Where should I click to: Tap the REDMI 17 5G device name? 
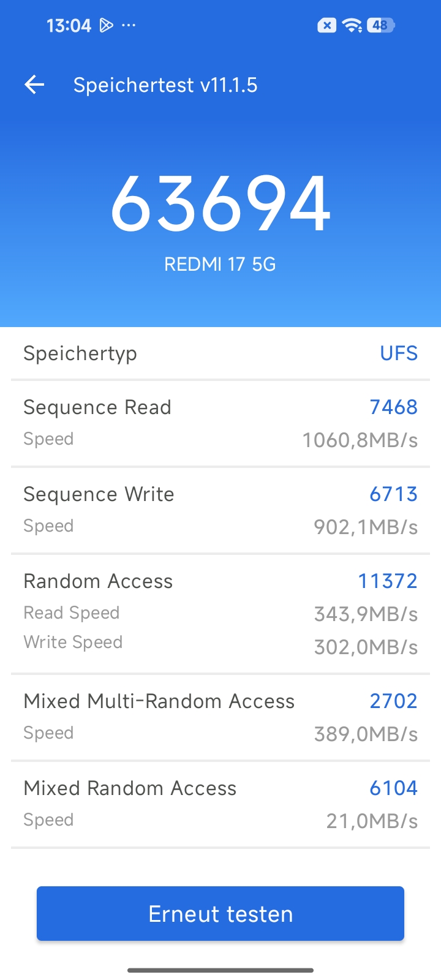(x=220, y=264)
